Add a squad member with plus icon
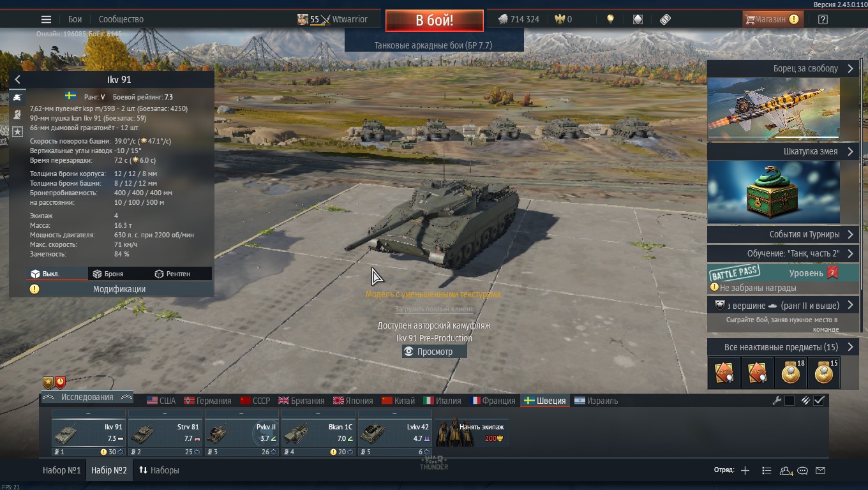The image size is (868, 490). pyautogui.click(x=745, y=470)
